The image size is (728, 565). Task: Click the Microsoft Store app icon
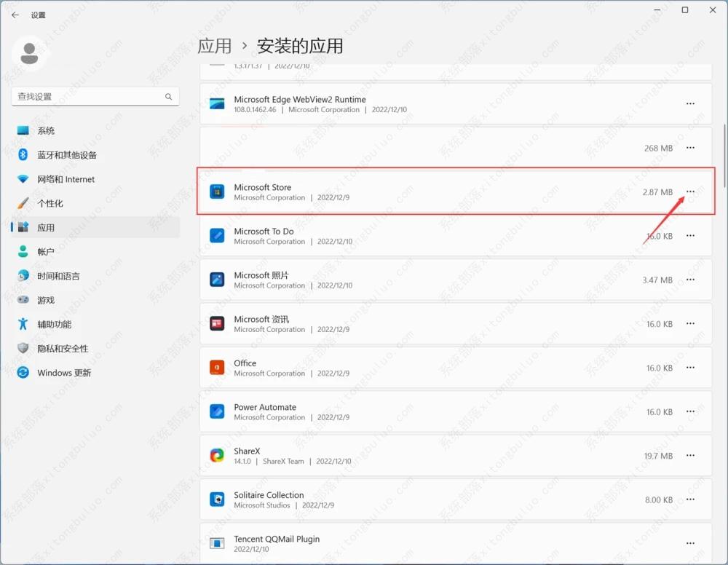tap(217, 192)
